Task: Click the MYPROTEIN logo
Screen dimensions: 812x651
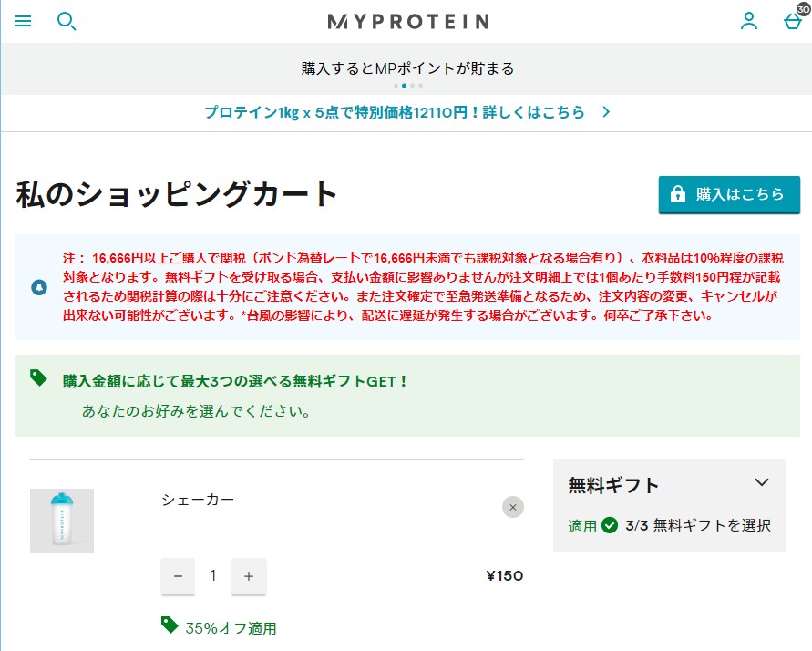Action: 408,21
